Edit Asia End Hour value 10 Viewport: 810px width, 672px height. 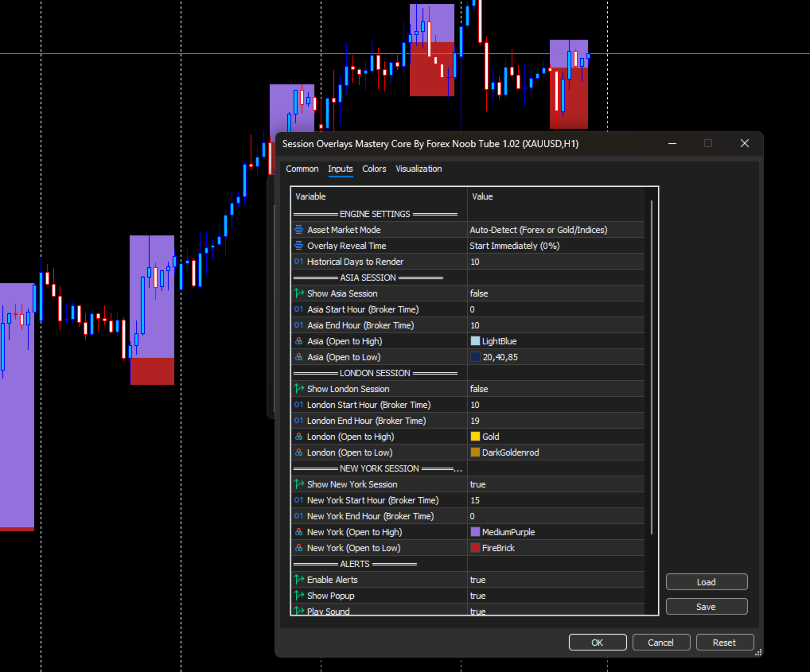coord(556,325)
